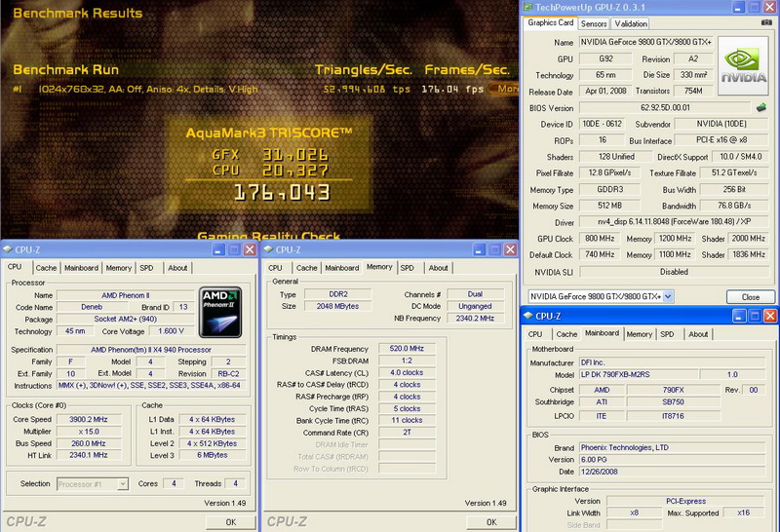Open Cache tab in the CPU-Z Mainboard window
This screenshot has height=532, width=780.
point(566,334)
